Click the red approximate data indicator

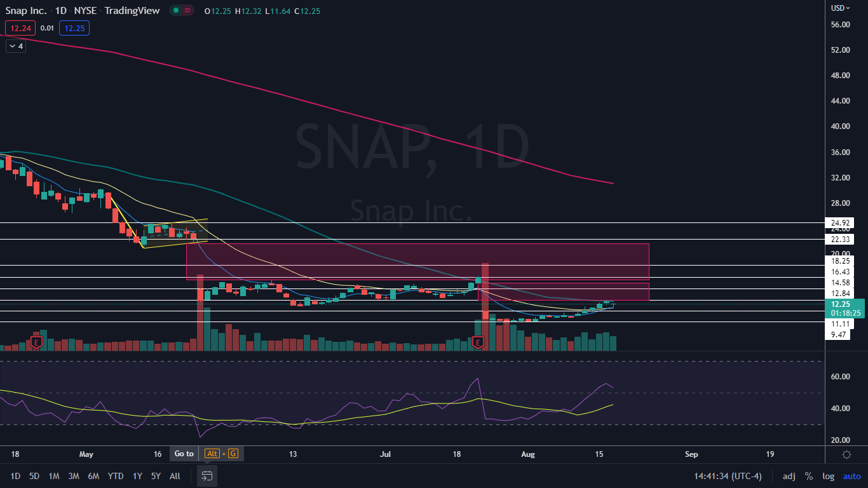pyautogui.click(x=187, y=11)
